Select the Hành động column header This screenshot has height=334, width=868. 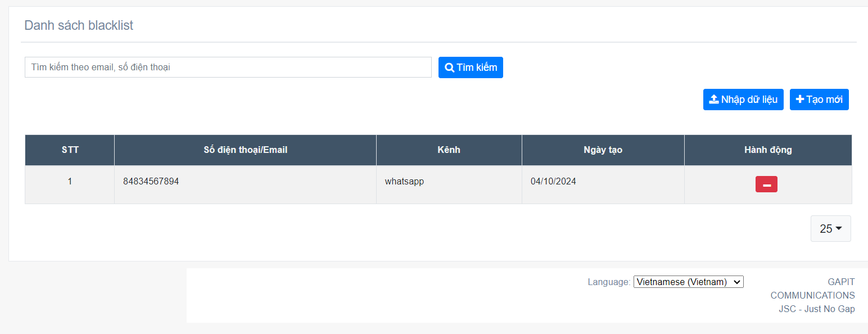coord(768,150)
